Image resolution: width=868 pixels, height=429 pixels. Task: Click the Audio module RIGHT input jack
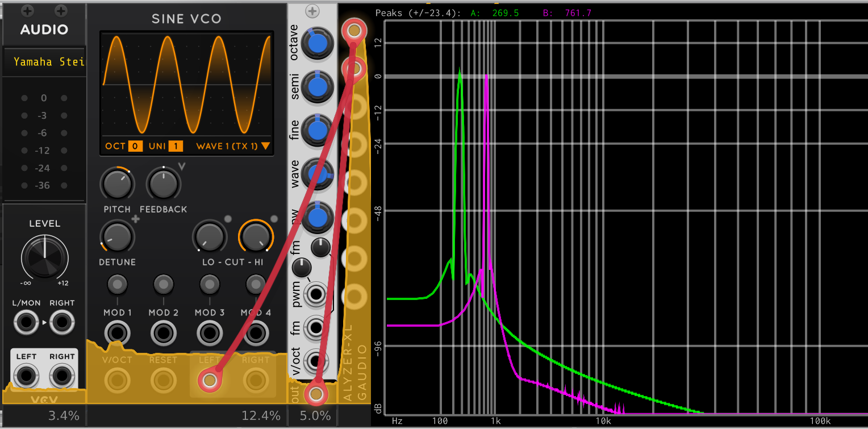tap(62, 323)
